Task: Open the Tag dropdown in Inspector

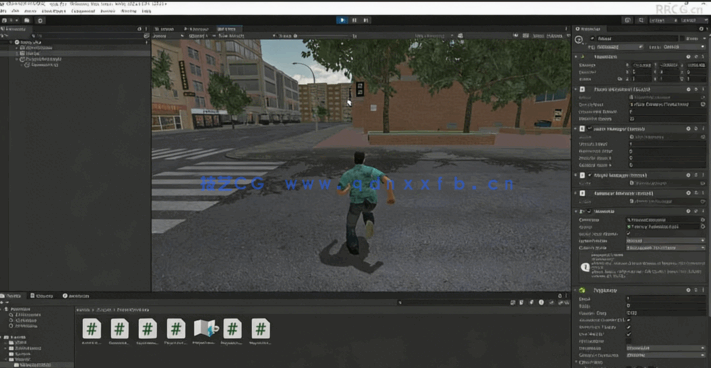Action: (620, 47)
